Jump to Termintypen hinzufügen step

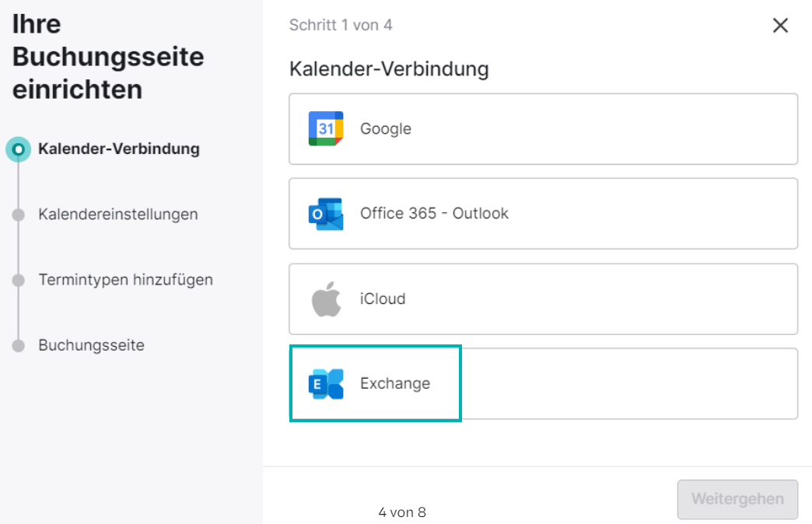click(x=126, y=280)
